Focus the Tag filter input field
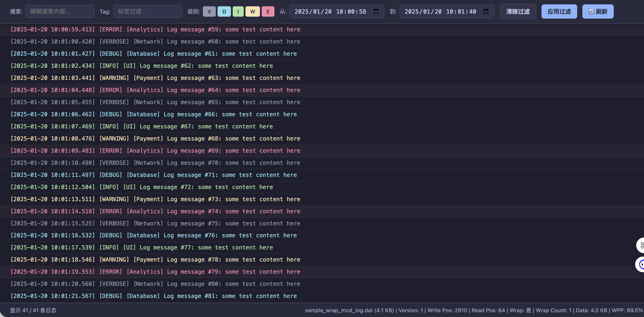Viewport: 644px width, 317px height. click(147, 11)
